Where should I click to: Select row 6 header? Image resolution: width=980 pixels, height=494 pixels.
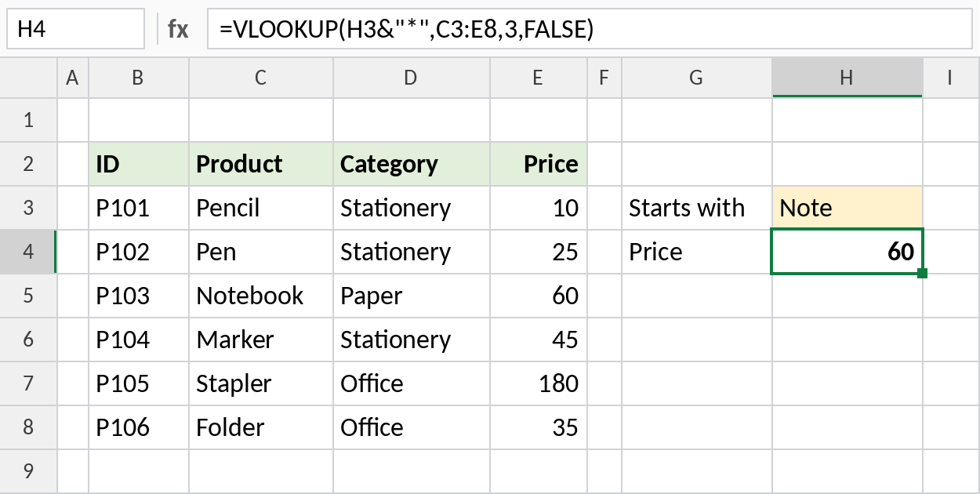(x=29, y=340)
